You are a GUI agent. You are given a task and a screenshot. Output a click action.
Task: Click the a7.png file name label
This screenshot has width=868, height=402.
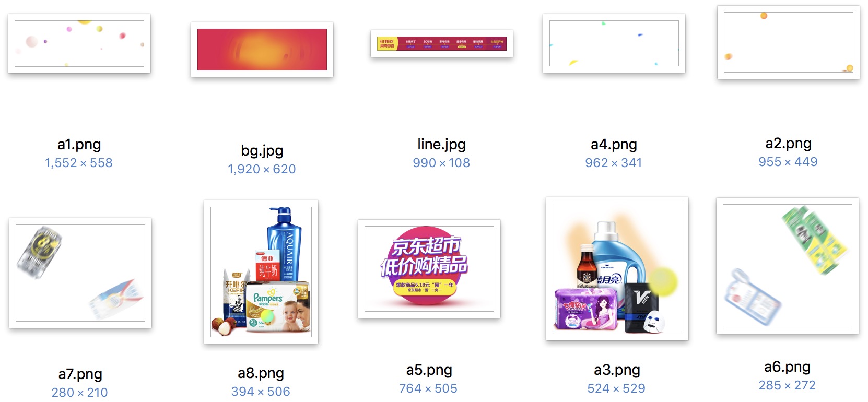pyautogui.click(x=80, y=374)
